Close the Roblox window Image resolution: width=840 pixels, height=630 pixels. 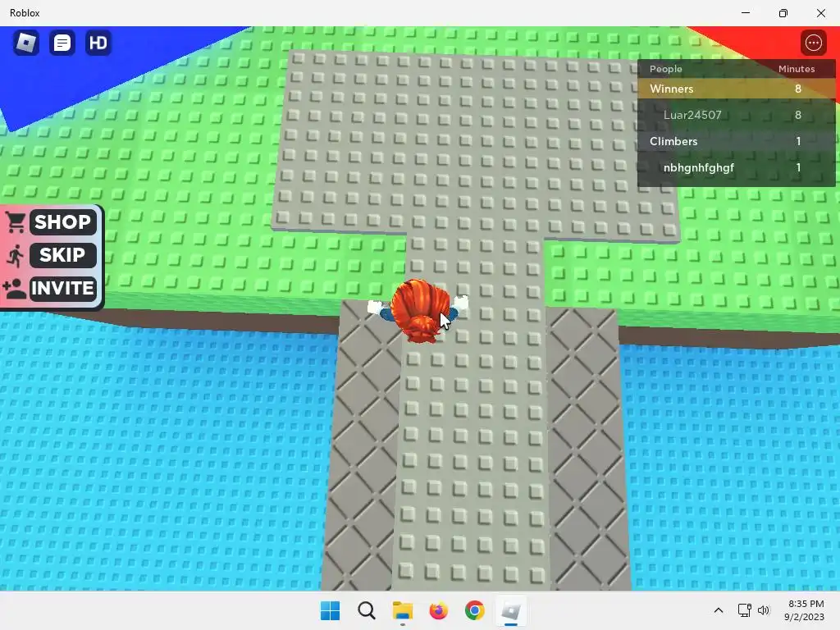click(820, 13)
